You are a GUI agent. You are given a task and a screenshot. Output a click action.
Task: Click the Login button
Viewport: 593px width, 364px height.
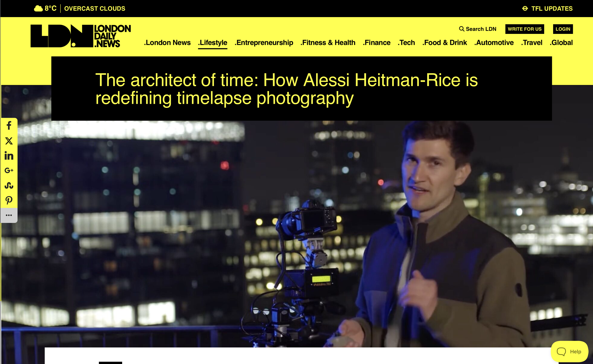coord(563,29)
